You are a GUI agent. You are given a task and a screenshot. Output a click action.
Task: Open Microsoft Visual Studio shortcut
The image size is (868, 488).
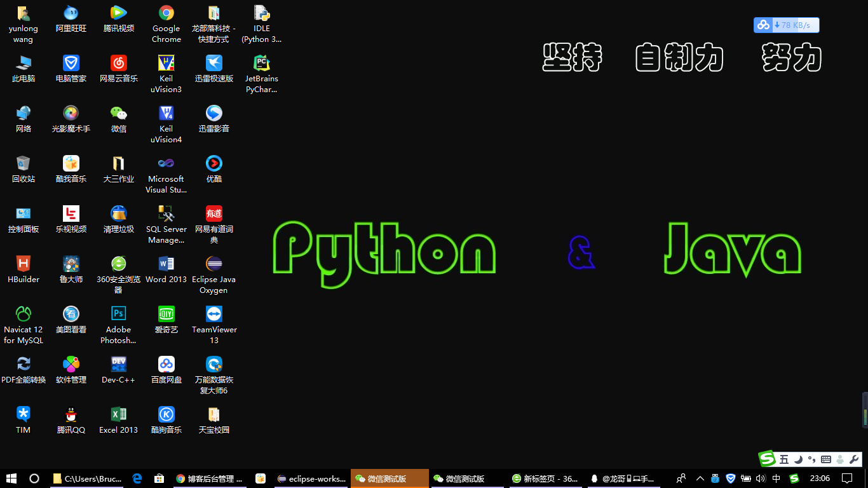166,175
